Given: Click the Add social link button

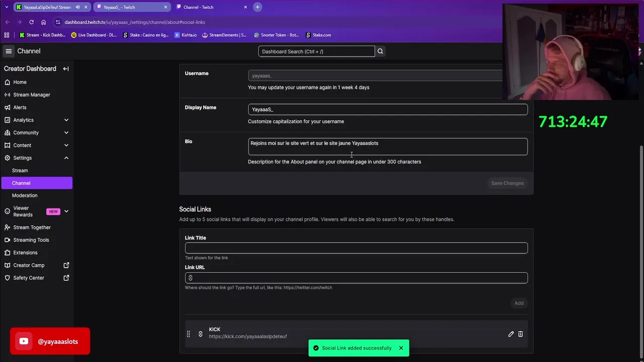Looking at the screenshot, I should point(519,303).
